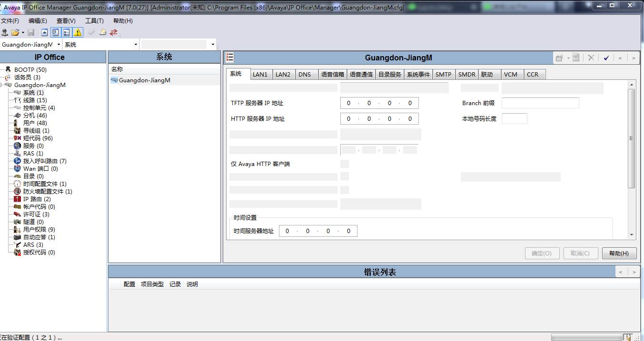The width and height of the screenshot is (644, 341).
Task: Click the 目录 (0) directory icon
Action: point(18,176)
